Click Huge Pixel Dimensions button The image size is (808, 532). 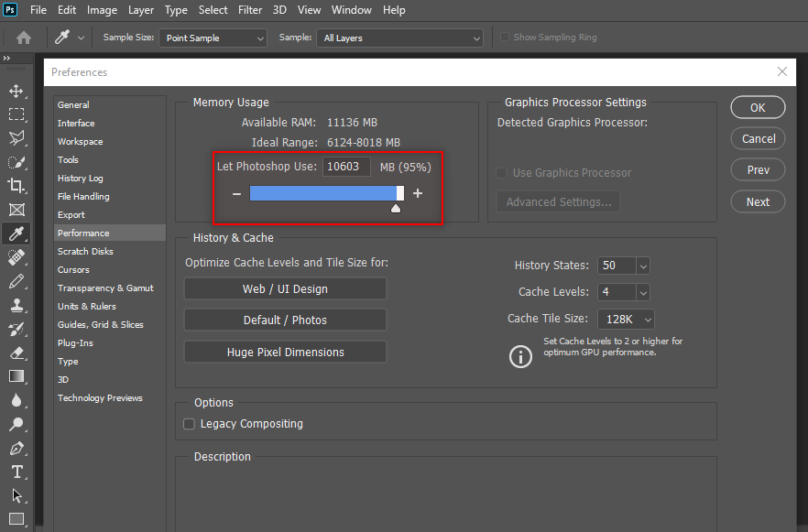click(x=285, y=352)
